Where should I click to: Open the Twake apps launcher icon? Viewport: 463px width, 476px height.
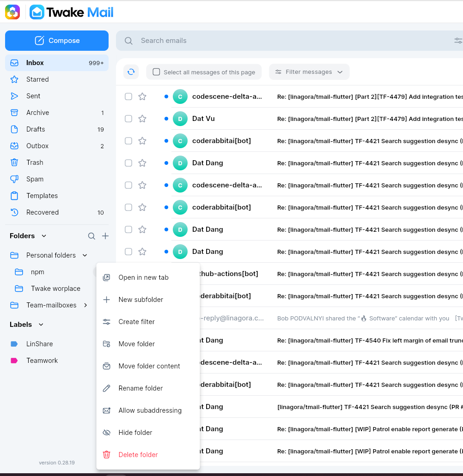pos(12,12)
